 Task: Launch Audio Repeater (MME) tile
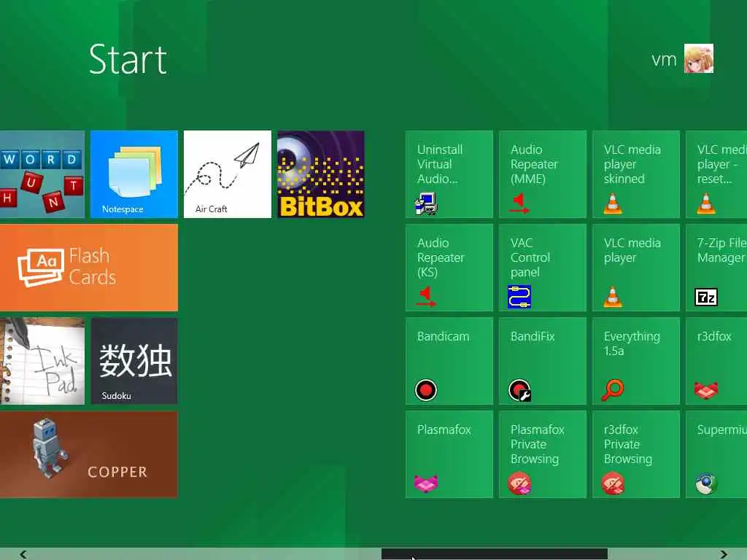[543, 174]
